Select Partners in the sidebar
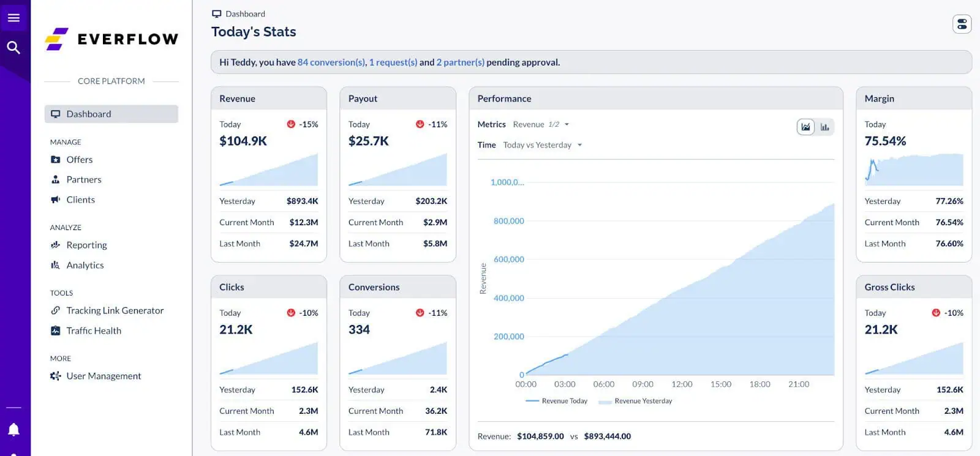The height and width of the screenshot is (456, 980). pyautogui.click(x=84, y=179)
